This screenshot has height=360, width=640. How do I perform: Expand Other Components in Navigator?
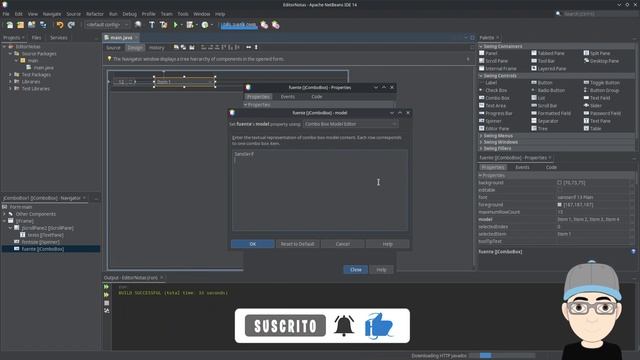coord(4,214)
